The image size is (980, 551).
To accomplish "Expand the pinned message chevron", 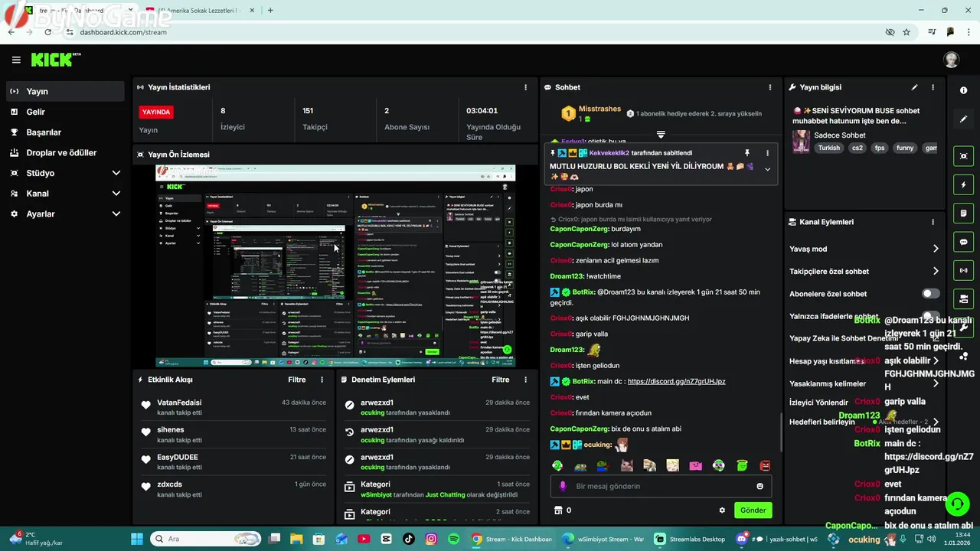I will [767, 169].
